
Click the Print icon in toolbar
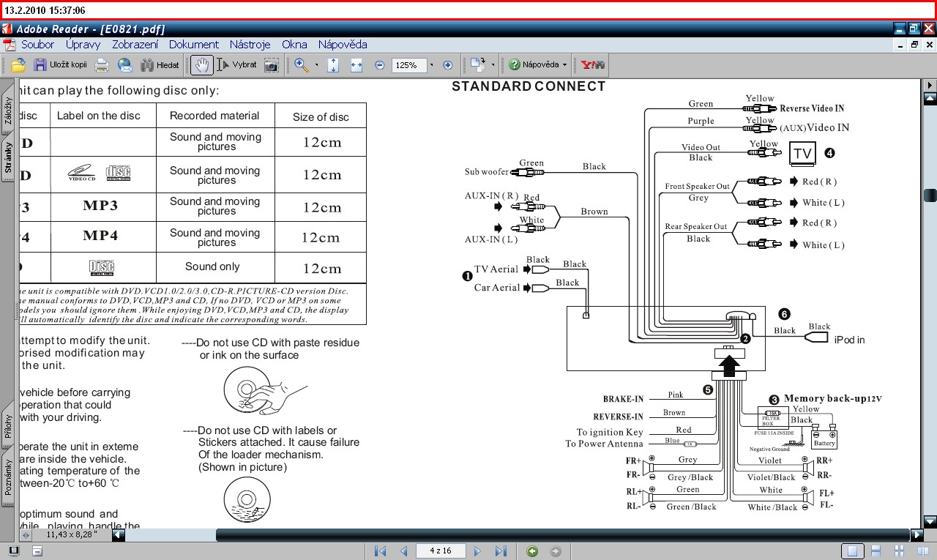(x=102, y=65)
